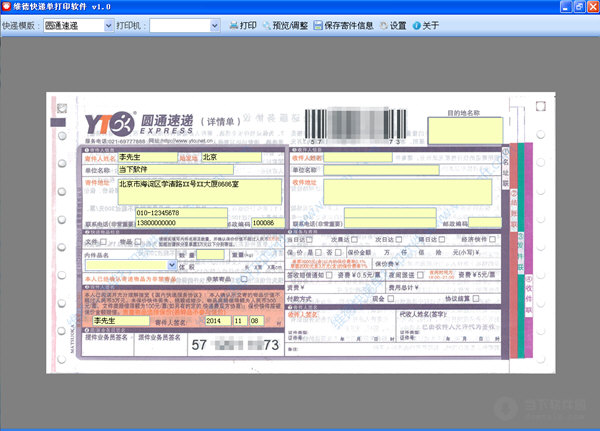Minimize the 维德快递单打印软件 window
The image size is (600, 431).
566,7
